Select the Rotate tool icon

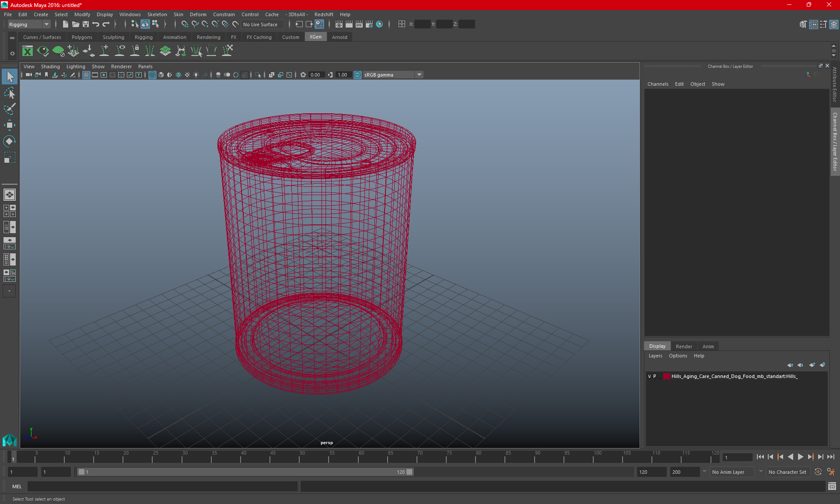[9, 140]
